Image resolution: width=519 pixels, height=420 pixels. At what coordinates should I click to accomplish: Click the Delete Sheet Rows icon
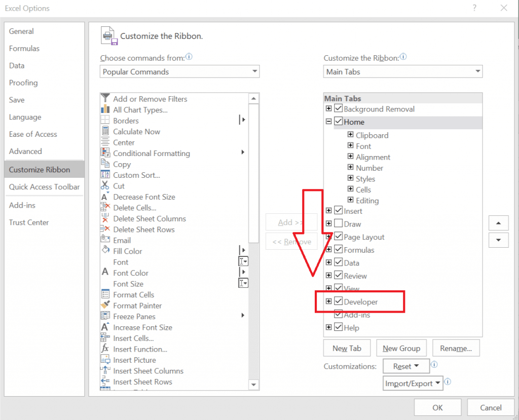105,228
